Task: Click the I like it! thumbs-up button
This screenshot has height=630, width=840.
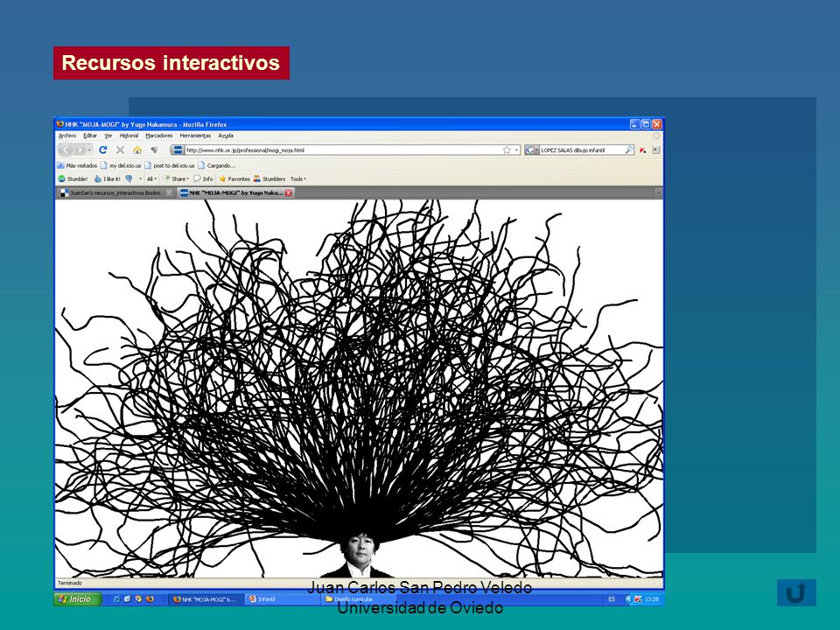Action: 108,178
